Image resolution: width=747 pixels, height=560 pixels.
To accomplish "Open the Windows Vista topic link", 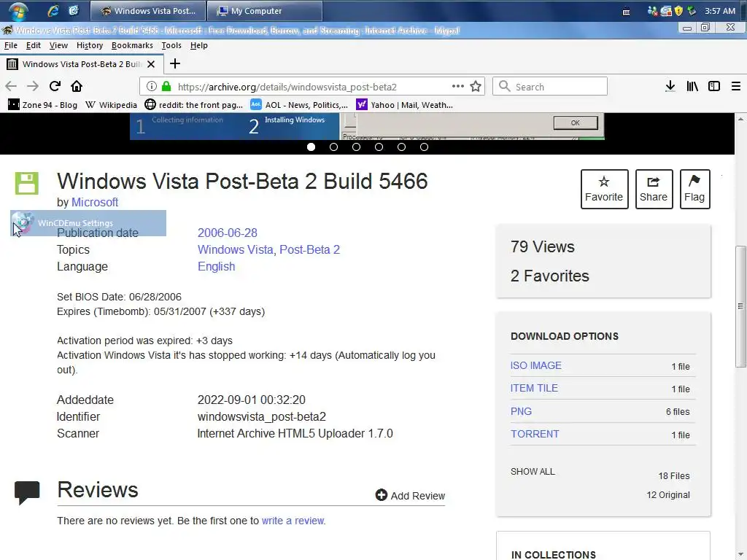I will click(236, 249).
